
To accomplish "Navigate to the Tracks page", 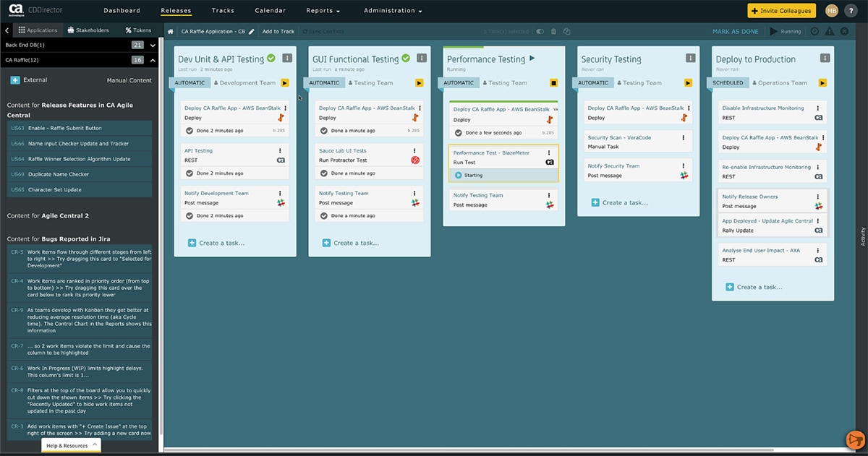I will point(223,11).
